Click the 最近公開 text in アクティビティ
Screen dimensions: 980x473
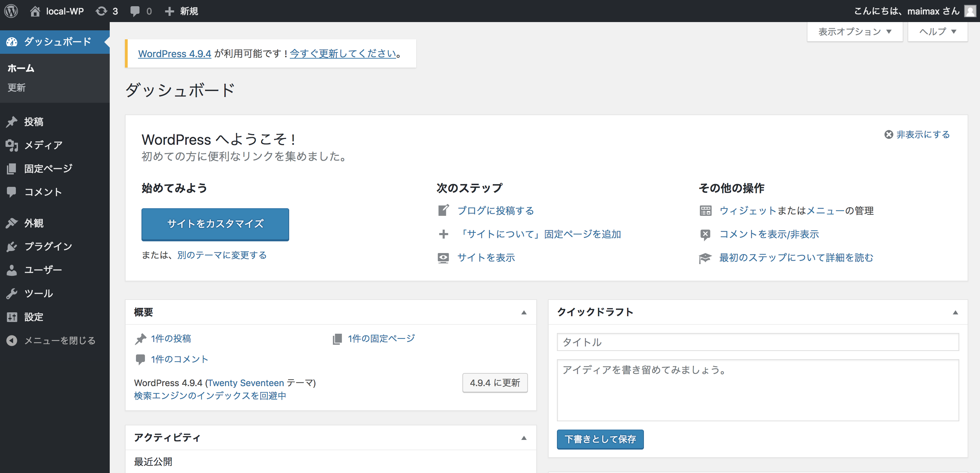pos(153,462)
